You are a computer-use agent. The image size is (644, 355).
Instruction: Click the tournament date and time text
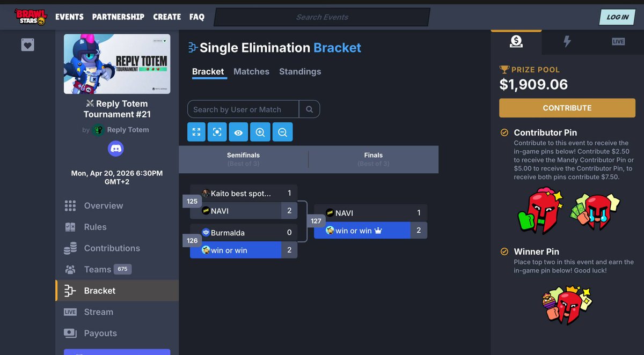pyautogui.click(x=117, y=177)
